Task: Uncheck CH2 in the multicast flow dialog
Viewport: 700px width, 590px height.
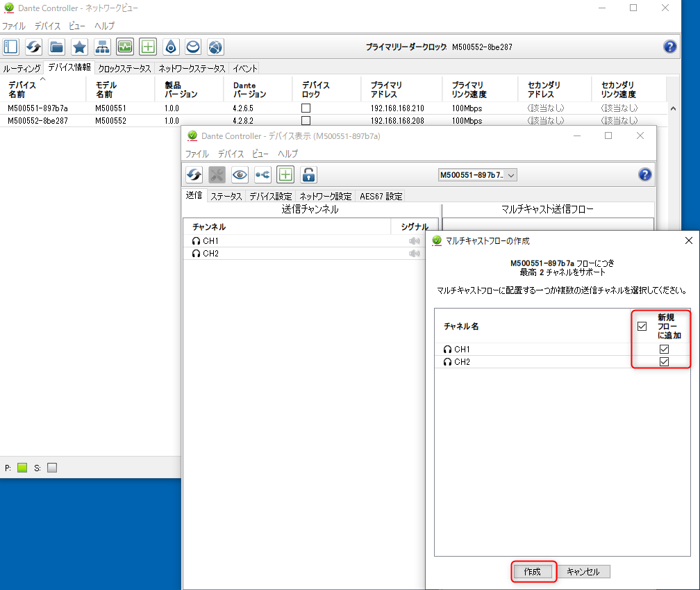Action: [665, 362]
